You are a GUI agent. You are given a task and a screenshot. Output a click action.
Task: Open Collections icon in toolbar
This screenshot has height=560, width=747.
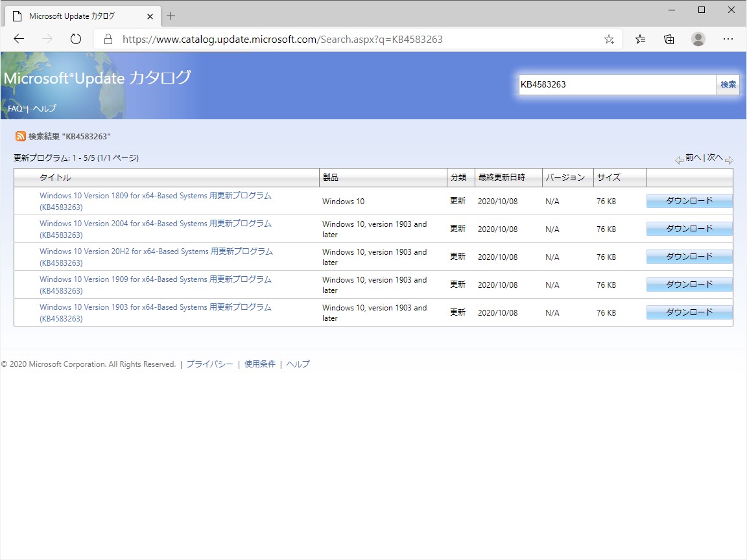(669, 40)
